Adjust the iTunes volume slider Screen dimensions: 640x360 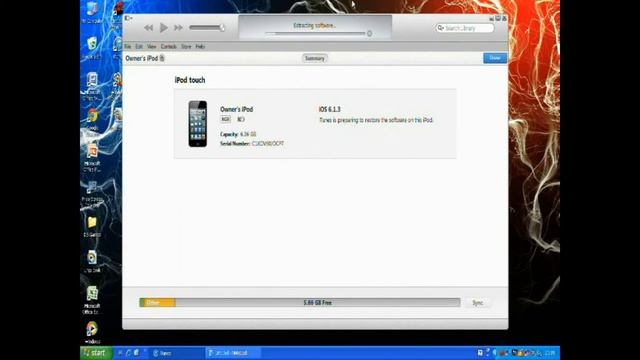[x=207, y=27]
